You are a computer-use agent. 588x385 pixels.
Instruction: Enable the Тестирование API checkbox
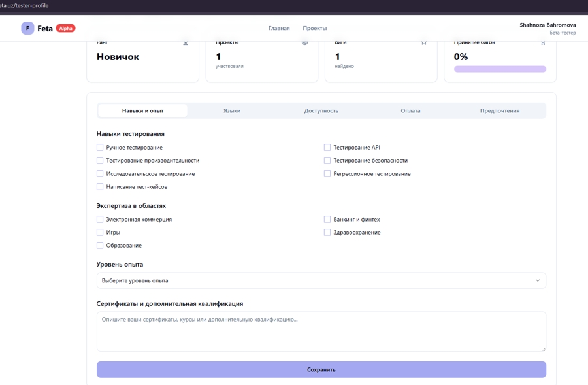point(327,148)
